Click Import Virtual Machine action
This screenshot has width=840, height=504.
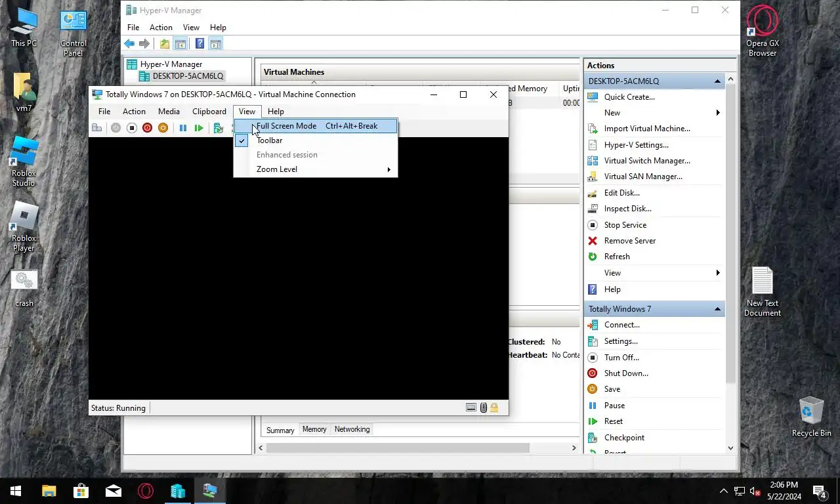647,129
